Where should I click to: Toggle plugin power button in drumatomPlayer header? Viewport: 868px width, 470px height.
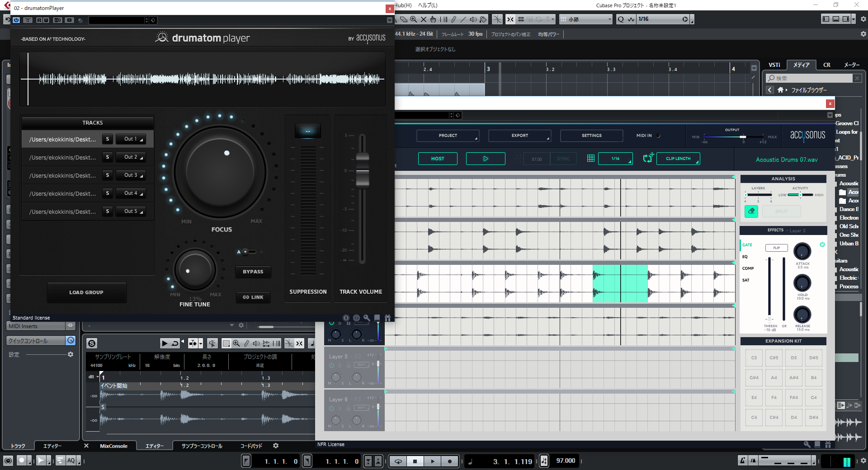click(x=16, y=20)
